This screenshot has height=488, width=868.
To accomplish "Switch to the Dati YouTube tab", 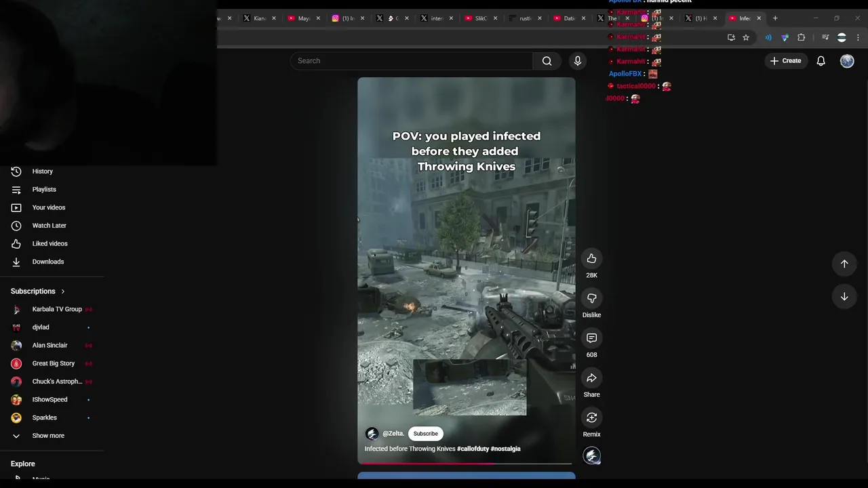I will pos(570,18).
